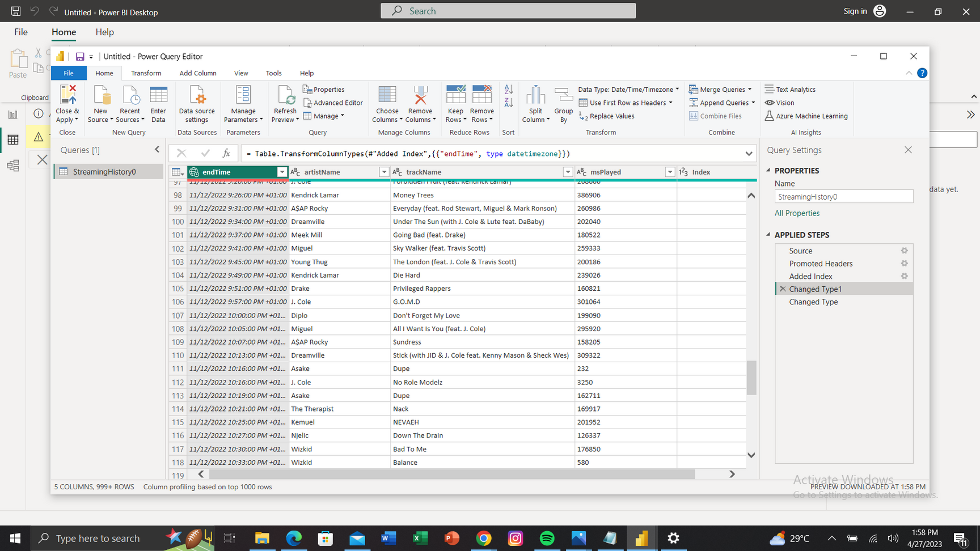The width and height of the screenshot is (980, 551).
Task: Click Enter Data icon
Action: 159,95
